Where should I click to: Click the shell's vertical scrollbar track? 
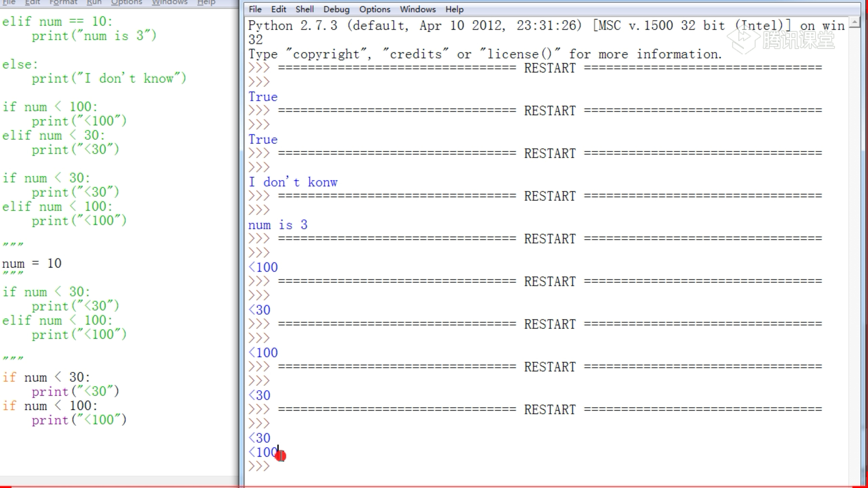pos(854,253)
